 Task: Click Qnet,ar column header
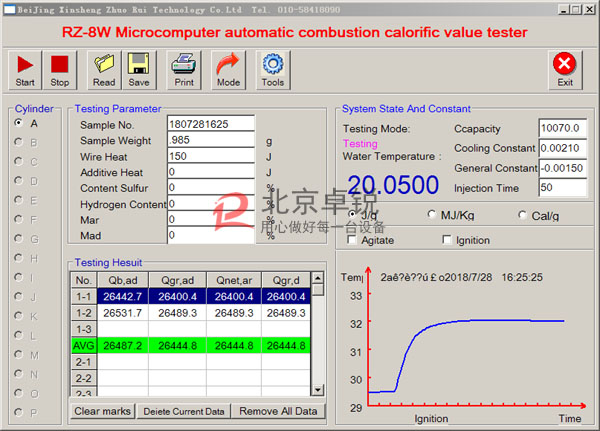[x=234, y=280]
